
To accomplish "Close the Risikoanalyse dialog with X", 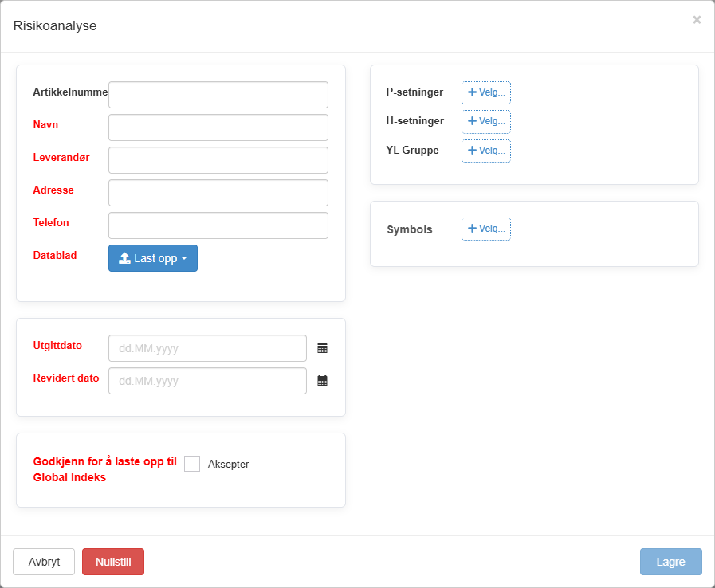I will (x=697, y=20).
